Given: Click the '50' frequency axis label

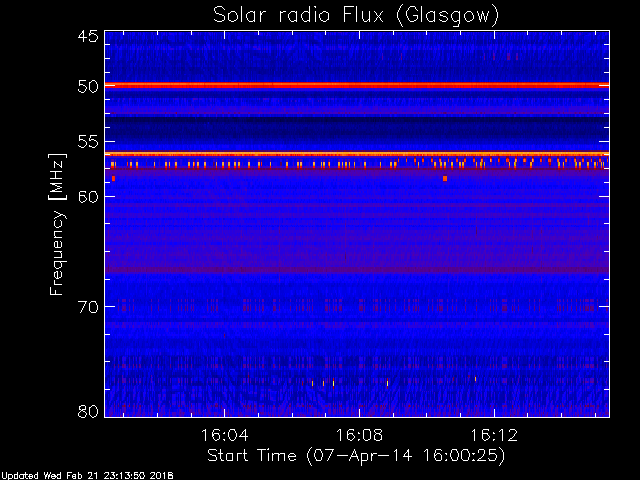Looking at the screenshot, I should pyautogui.click(x=88, y=87).
